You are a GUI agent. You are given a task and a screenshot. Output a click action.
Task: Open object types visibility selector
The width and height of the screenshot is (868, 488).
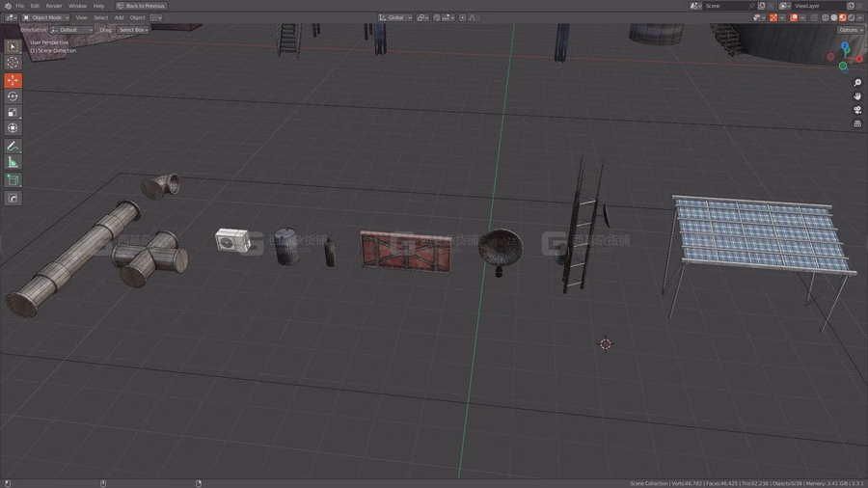point(758,17)
